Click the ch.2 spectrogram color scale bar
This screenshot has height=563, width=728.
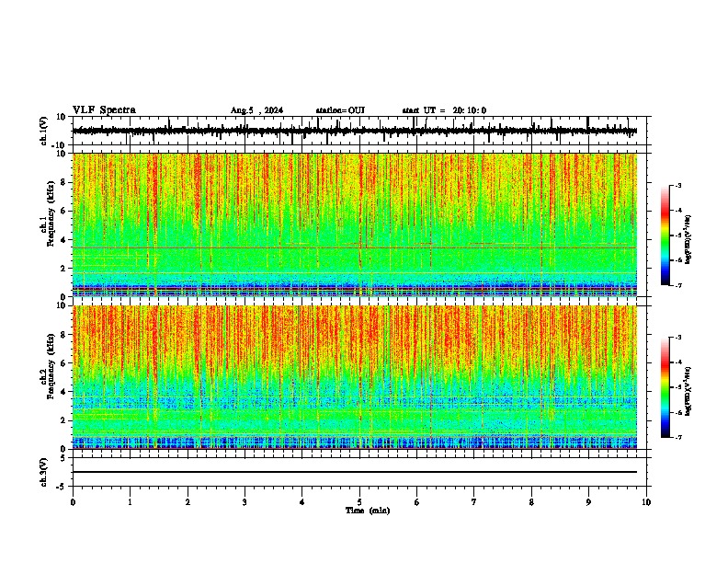click(x=665, y=387)
